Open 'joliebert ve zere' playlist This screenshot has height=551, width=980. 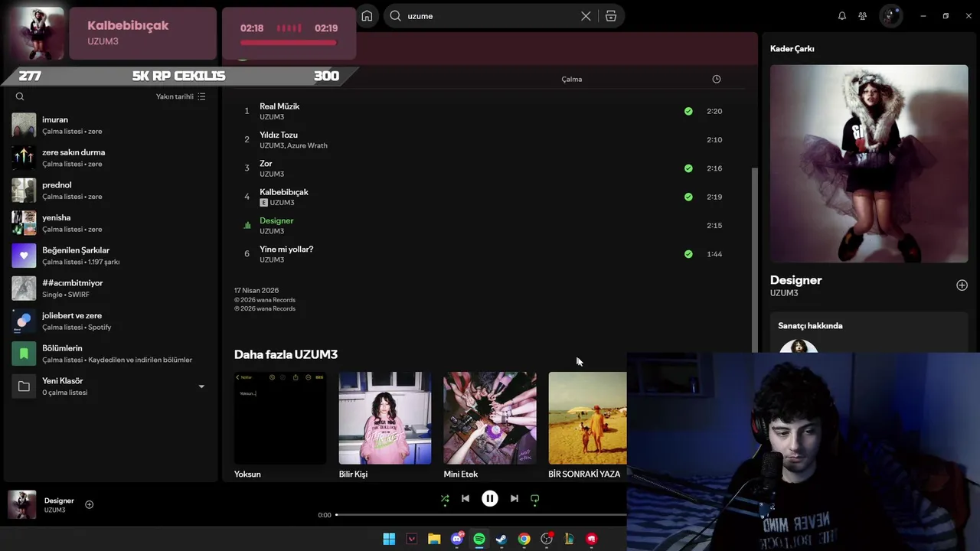(110, 321)
